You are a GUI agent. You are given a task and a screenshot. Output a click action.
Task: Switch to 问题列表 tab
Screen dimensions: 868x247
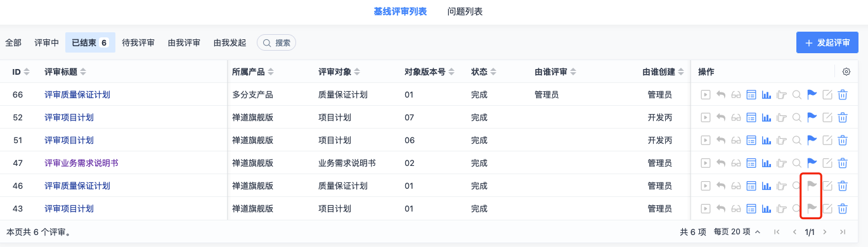(x=465, y=11)
